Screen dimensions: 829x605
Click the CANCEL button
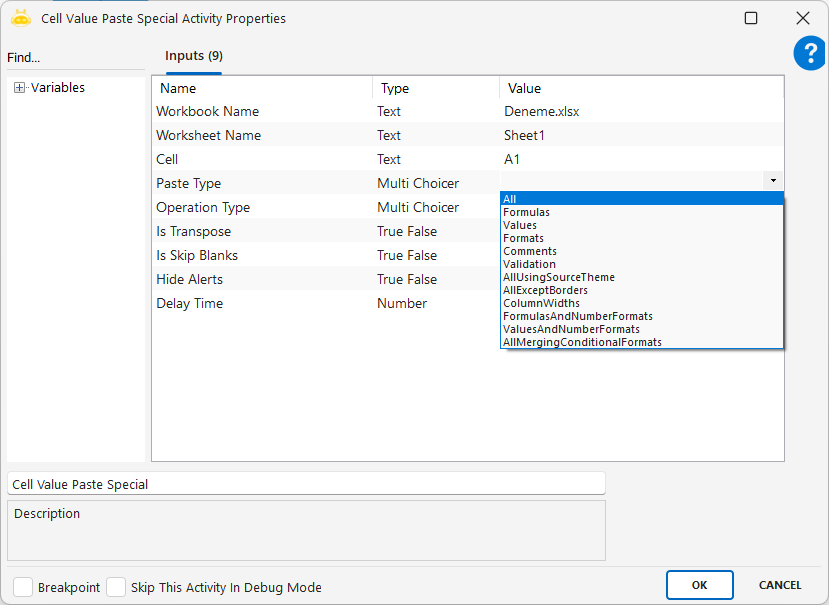[x=780, y=585]
